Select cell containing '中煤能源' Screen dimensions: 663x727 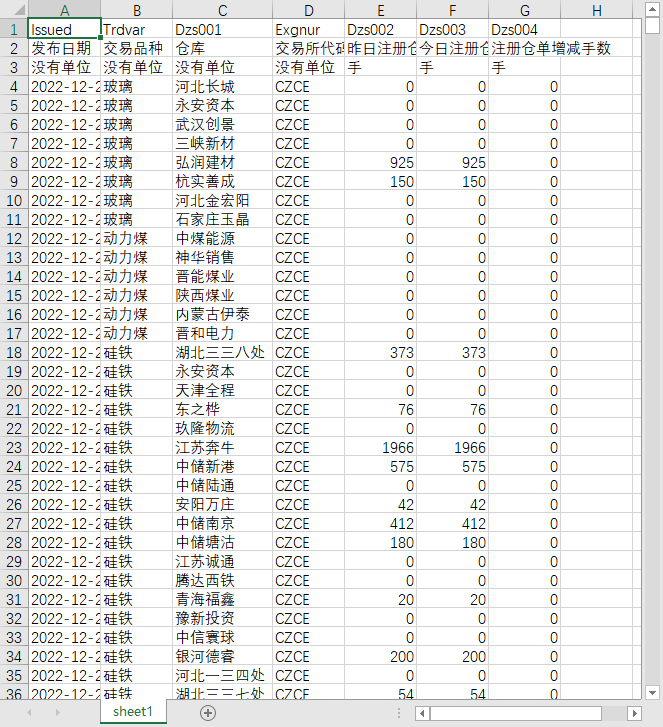[x=223, y=238]
